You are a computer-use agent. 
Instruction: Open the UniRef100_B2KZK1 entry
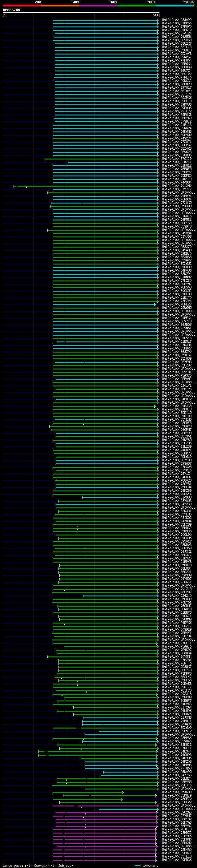177,162
